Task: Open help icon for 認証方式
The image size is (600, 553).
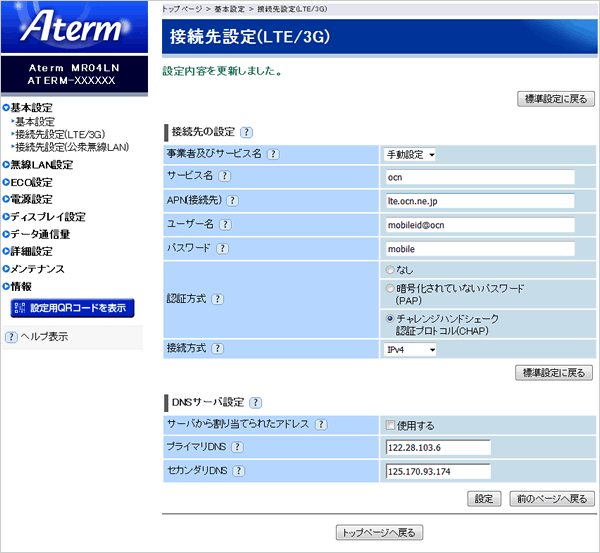Action: click(217, 299)
